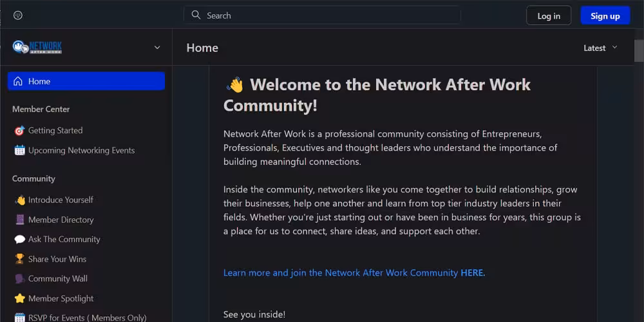Expand the community switcher chevron in sidebar
This screenshot has height=322, width=644.
coord(157,48)
